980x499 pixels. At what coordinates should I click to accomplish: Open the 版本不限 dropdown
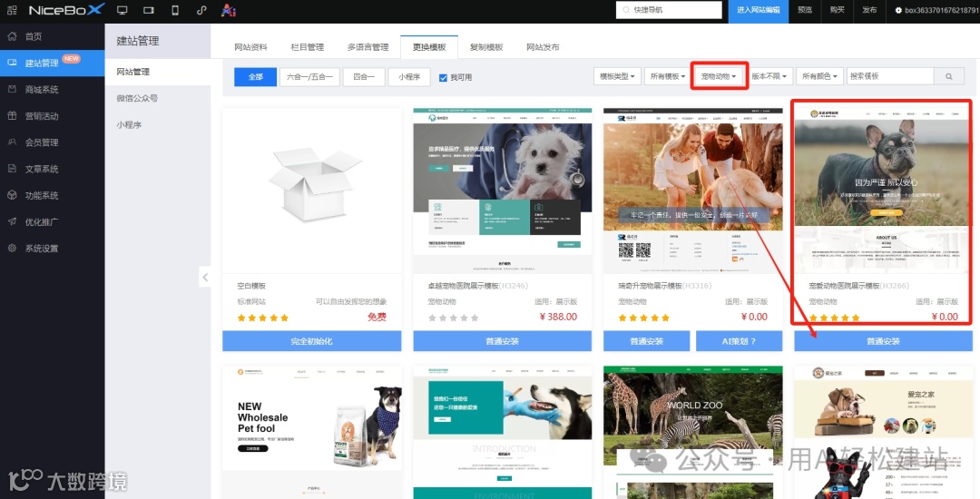(x=769, y=76)
